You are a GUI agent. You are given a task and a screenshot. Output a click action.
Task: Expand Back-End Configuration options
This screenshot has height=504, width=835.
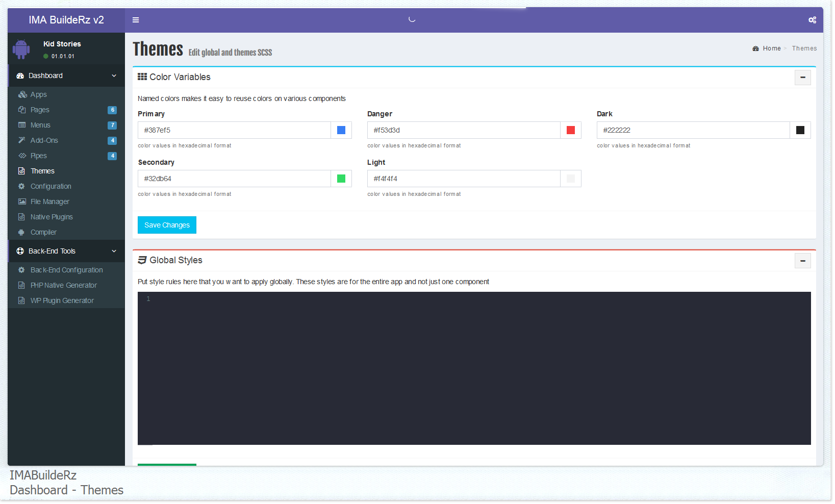tap(65, 270)
